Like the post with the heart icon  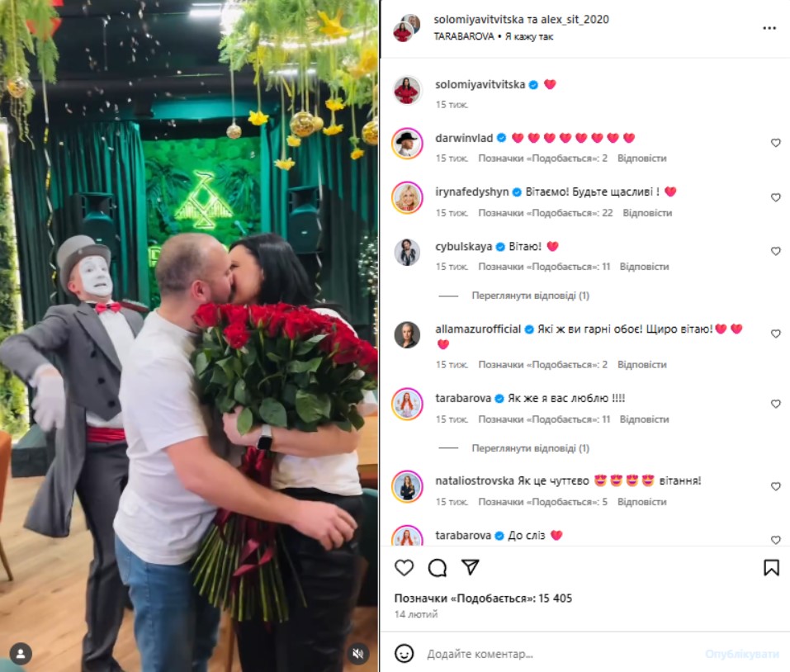coord(404,568)
